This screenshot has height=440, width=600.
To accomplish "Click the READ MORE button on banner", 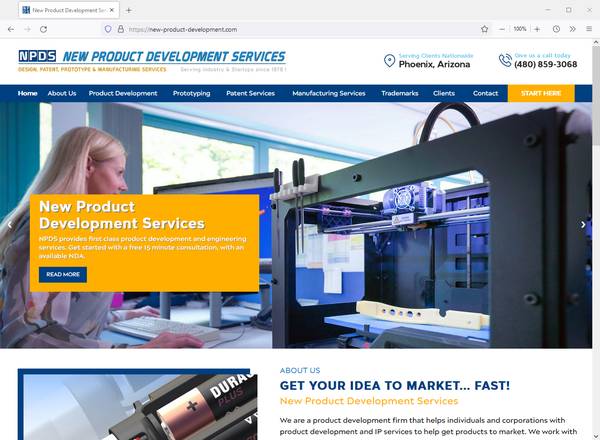I will coord(63,274).
